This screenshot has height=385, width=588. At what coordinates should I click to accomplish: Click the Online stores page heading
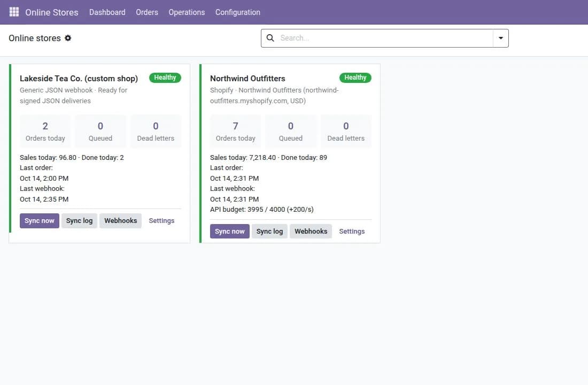click(35, 38)
